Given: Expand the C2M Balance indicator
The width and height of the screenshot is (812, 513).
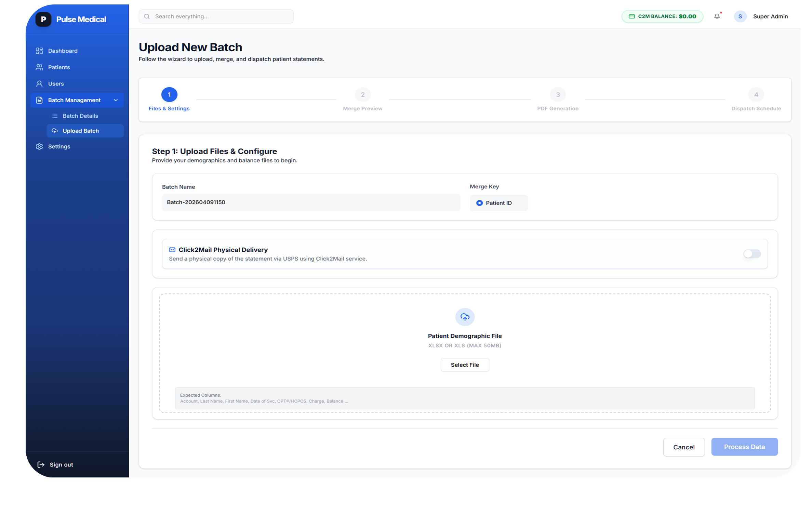Looking at the screenshot, I should click(x=662, y=16).
